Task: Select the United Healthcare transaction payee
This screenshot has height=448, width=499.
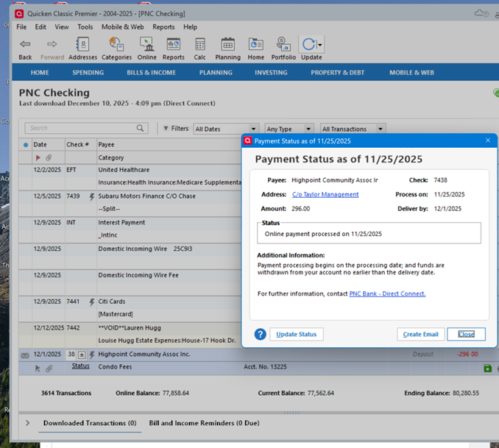Action: point(124,170)
